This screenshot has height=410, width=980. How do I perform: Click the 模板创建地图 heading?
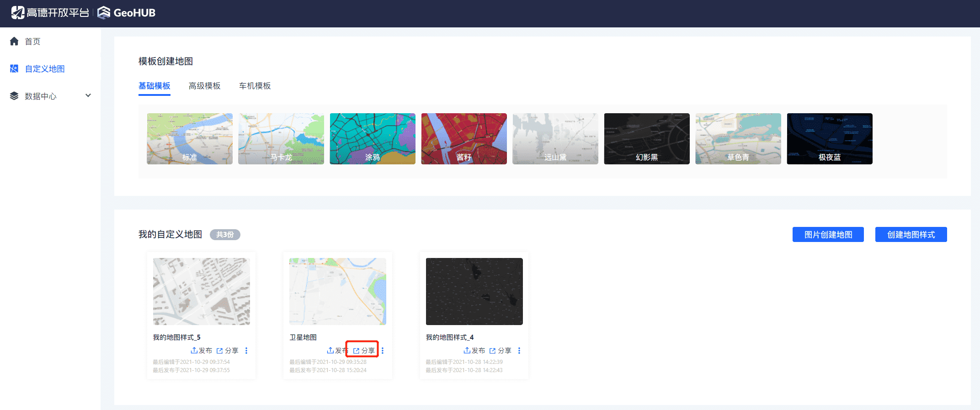pos(166,61)
